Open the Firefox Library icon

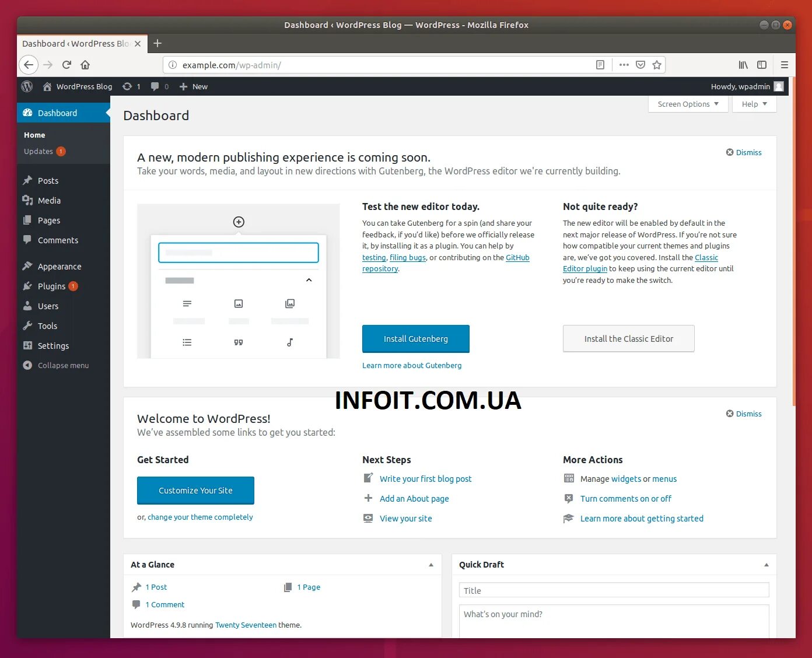pyautogui.click(x=743, y=65)
